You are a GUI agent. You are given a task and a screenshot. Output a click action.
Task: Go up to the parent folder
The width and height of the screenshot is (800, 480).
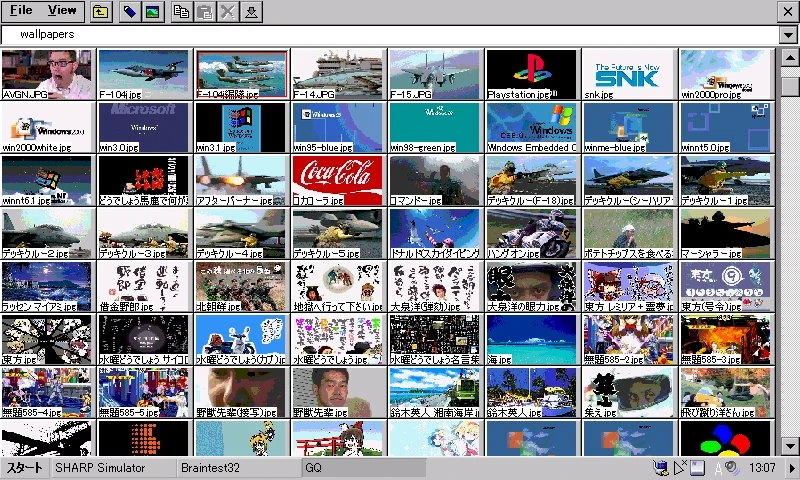click(101, 11)
